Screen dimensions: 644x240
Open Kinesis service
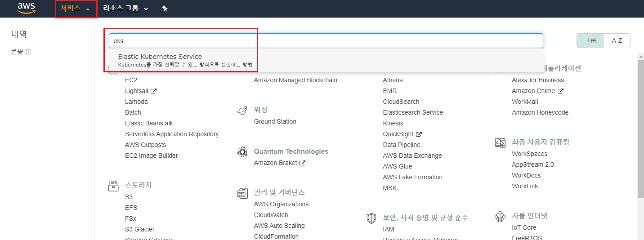click(393, 123)
